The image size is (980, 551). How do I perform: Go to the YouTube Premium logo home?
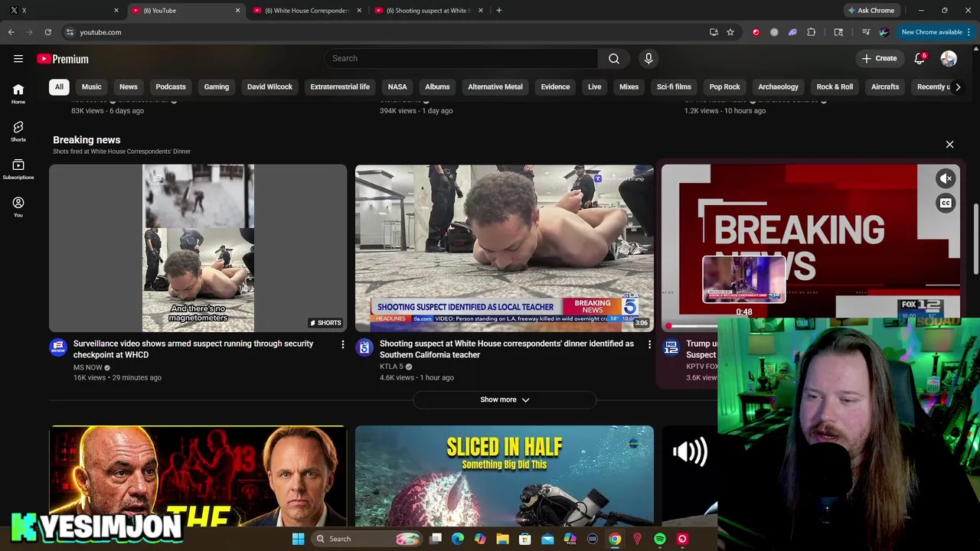pyautogui.click(x=63, y=59)
